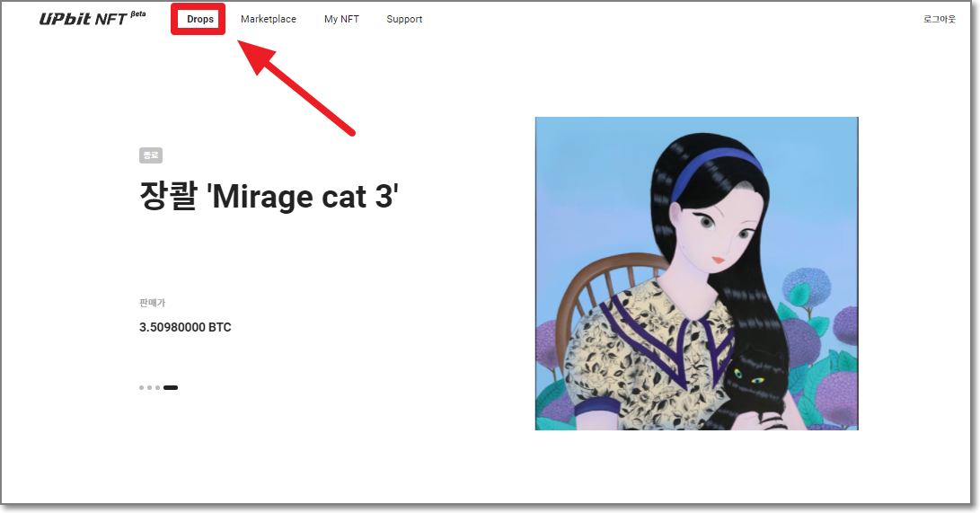The width and height of the screenshot is (980, 513).
Task: Click the Mirage cat 3 artwork image
Action: coord(696,273)
